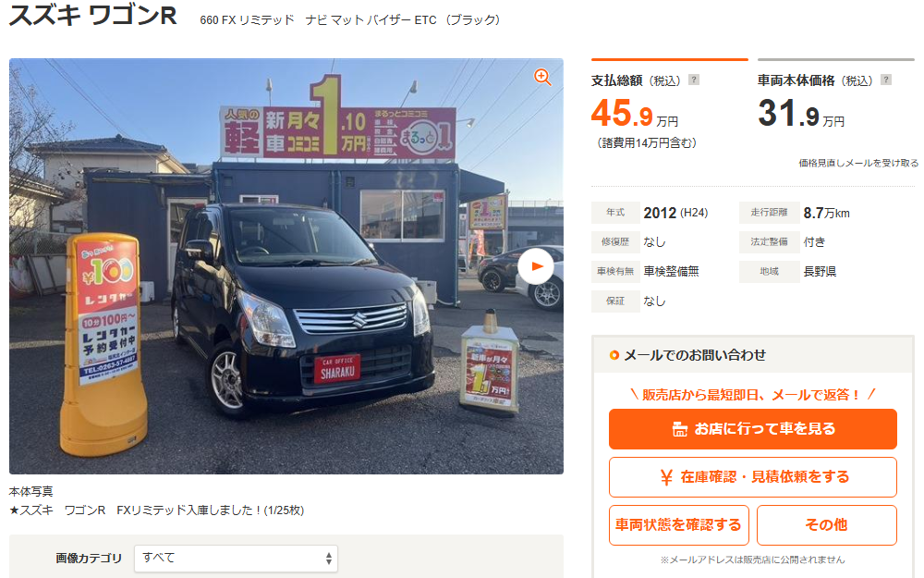The image size is (924, 578).
Task: Click 車両状態を確認する button
Action: pos(679,525)
